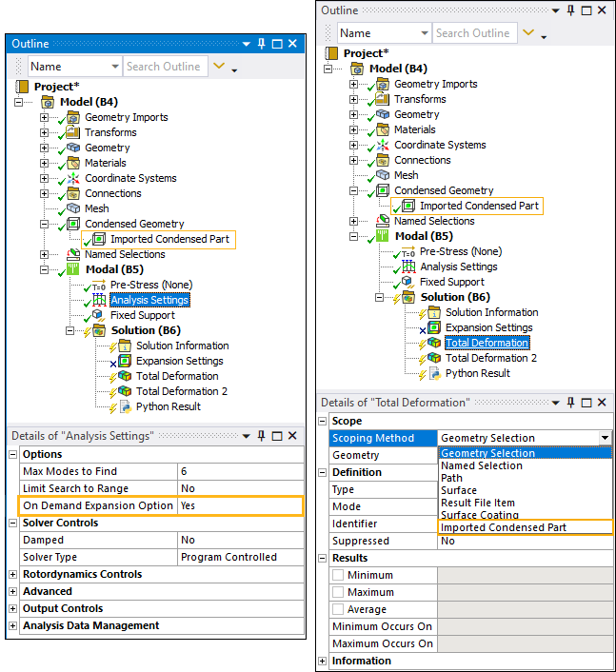Image resolution: width=616 pixels, height=672 pixels.
Task: Click the pin icon on Details of "Total Deformation"
Action: pos(571,403)
